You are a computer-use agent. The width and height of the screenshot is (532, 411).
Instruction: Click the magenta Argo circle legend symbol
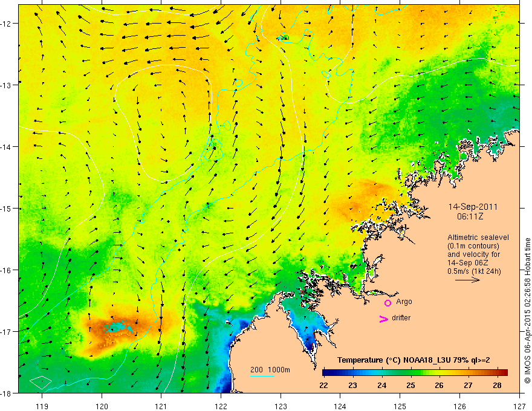pos(388,303)
